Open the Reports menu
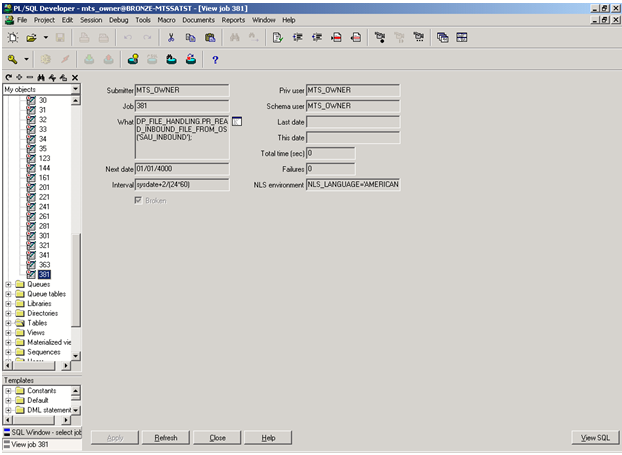Viewport: 622px width, 455px height. coord(233,20)
